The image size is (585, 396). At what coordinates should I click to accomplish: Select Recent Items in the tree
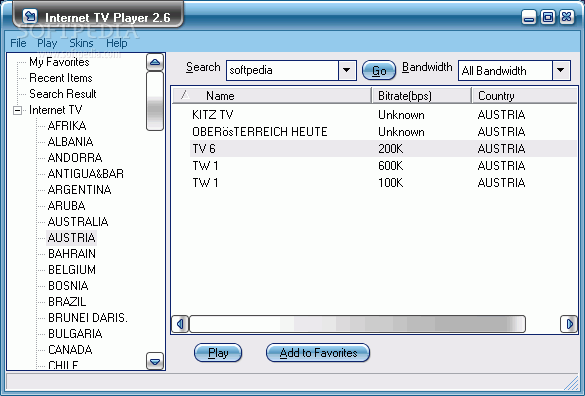point(60,78)
